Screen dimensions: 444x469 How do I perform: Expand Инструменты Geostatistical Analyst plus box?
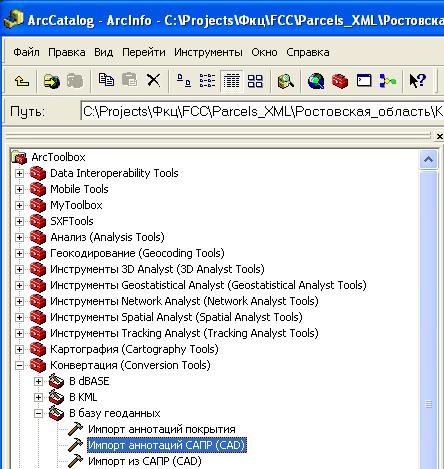tap(19, 285)
